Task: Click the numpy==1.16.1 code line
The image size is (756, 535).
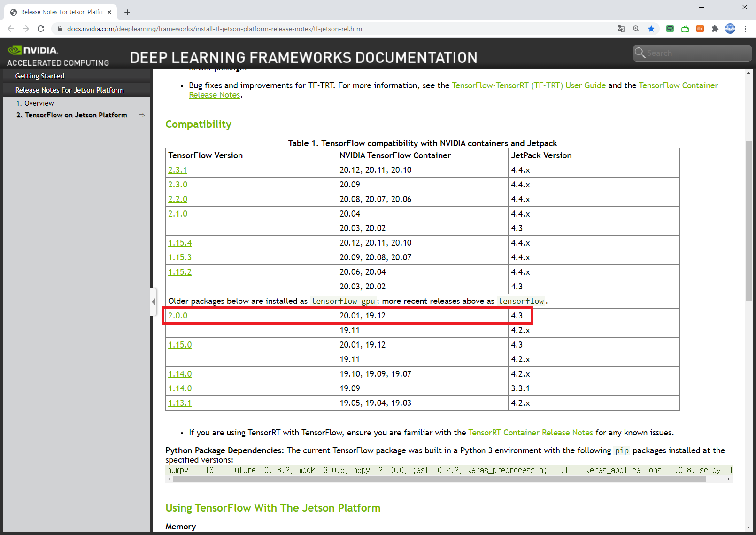Action: click(x=449, y=470)
